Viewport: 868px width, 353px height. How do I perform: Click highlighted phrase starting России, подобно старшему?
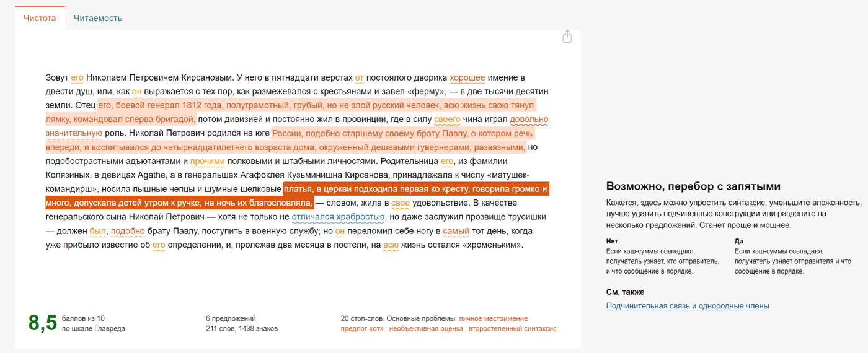[x=289, y=140]
